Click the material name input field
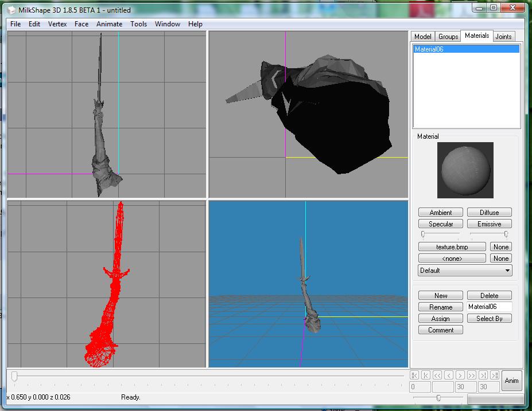This screenshot has width=532, height=411. [489, 307]
